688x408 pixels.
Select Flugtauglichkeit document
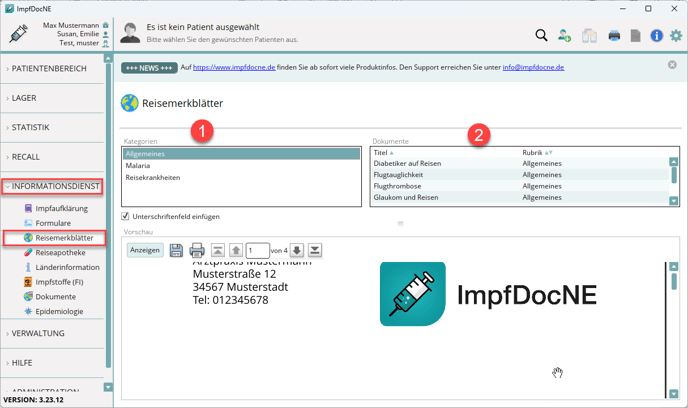tap(520, 175)
